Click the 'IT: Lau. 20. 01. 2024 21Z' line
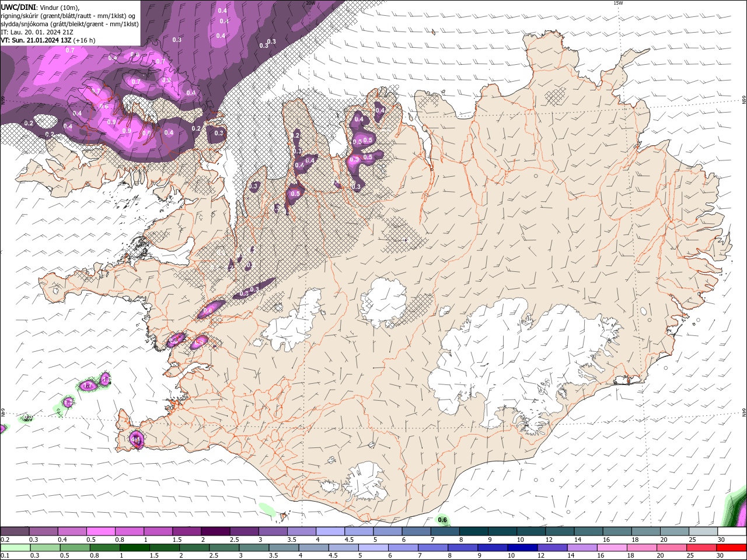Viewport: 747px width, 560px height. tap(37, 32)
